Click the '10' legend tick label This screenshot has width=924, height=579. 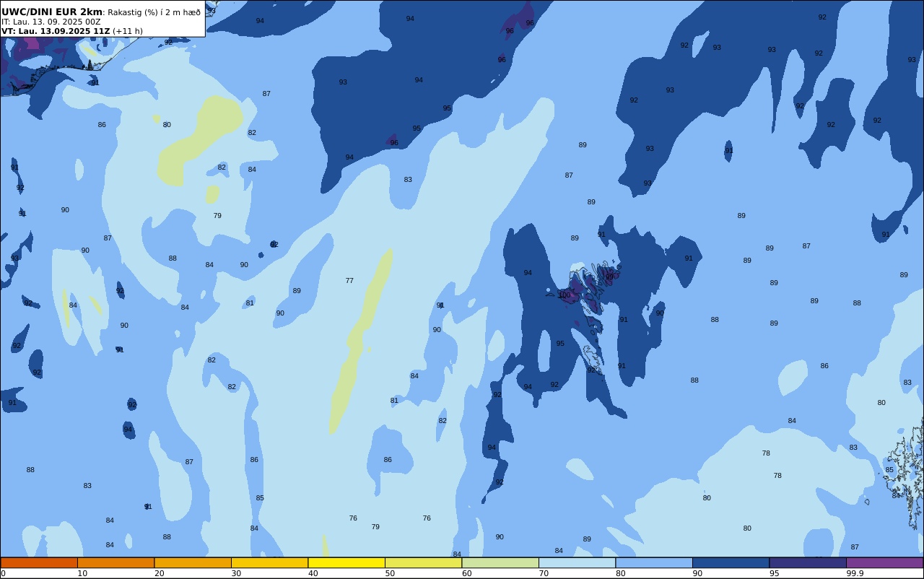click(82, 573)
